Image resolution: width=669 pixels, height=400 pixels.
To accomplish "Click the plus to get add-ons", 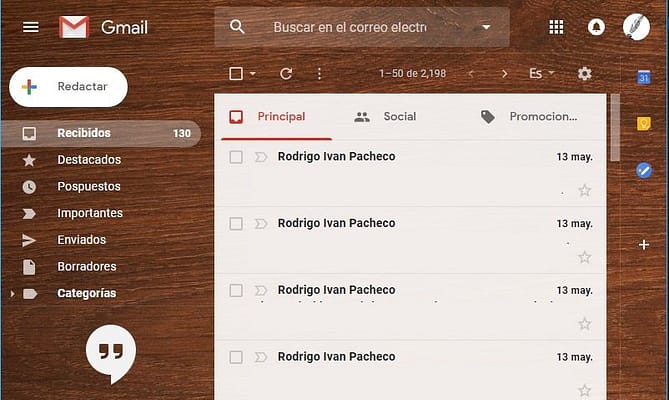I will click(644, 245).
